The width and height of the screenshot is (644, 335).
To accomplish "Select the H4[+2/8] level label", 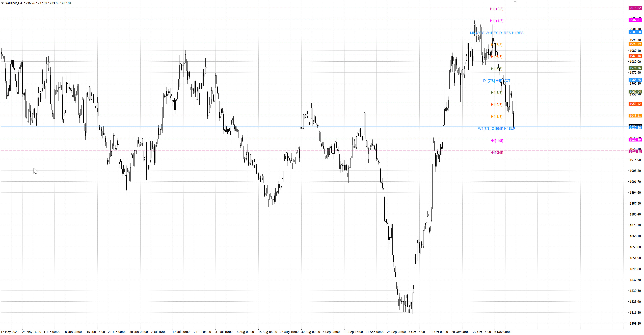I will coord(496,9).
